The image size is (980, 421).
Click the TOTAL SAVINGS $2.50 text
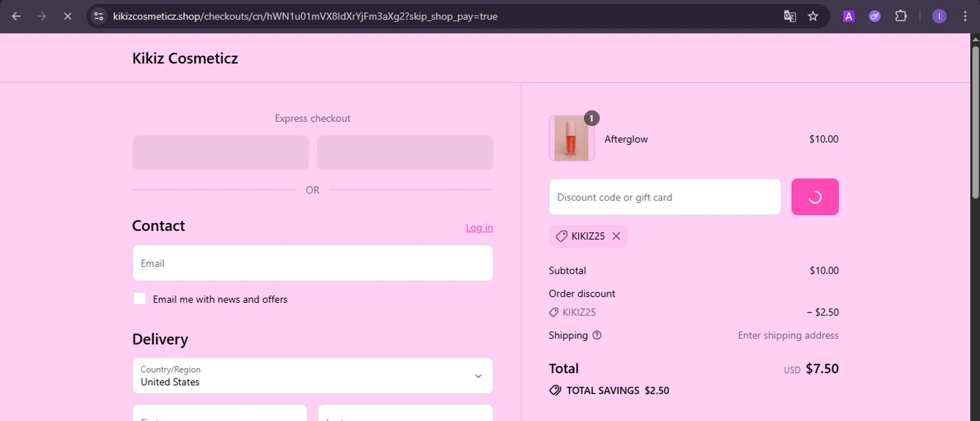tap(617, 391)
